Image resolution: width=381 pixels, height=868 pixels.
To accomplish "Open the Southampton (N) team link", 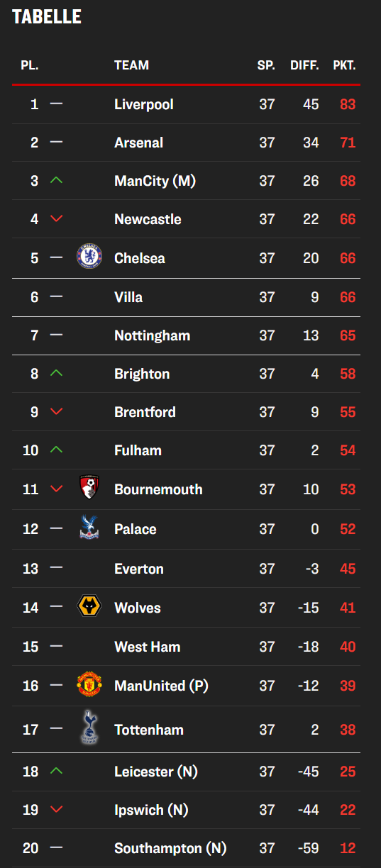I will pyautogui.click(x=170, y=847).
